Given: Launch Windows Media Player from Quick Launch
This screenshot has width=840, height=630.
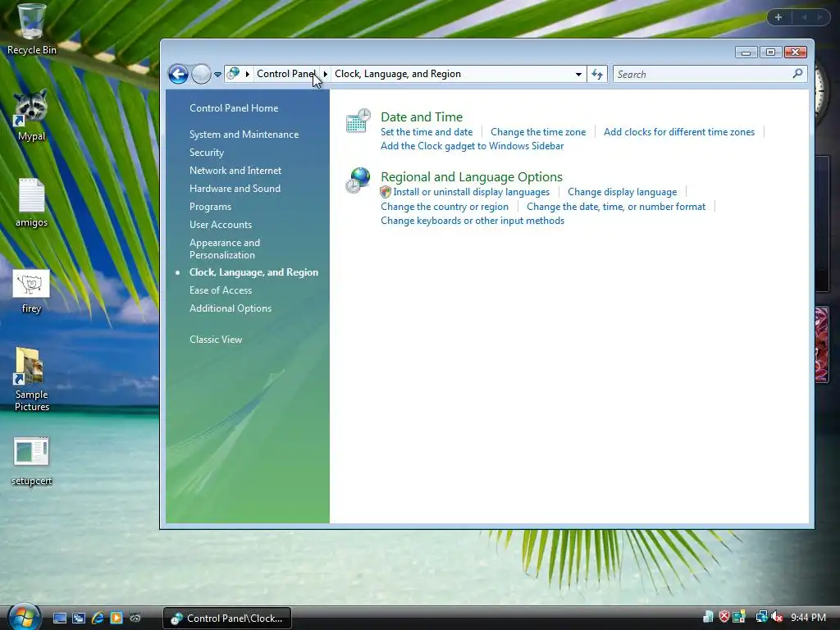Looking at the screenshot, I should [x=116, y=619].
